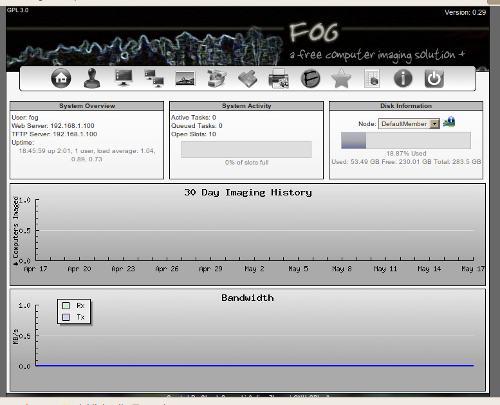Click the 'Web Server: 192.168.1.100' text
This screenshot has width=500, height=405.
[x=53, y=126]
